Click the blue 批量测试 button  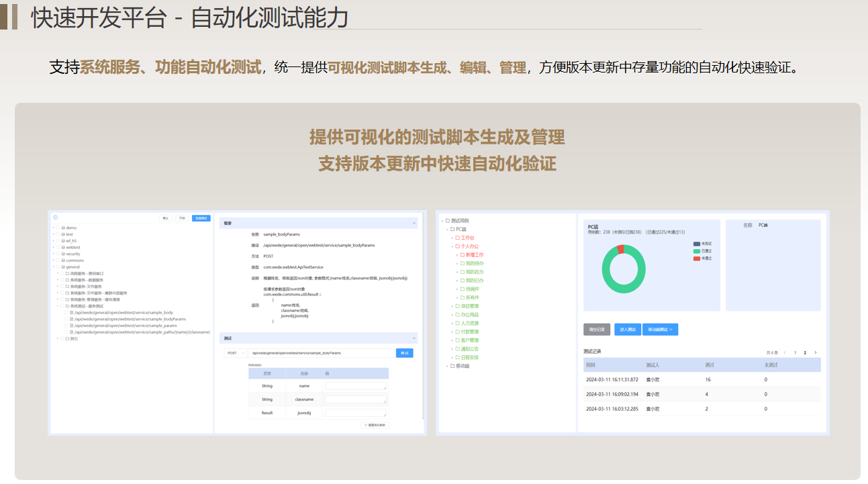click(x=201, y=218)
